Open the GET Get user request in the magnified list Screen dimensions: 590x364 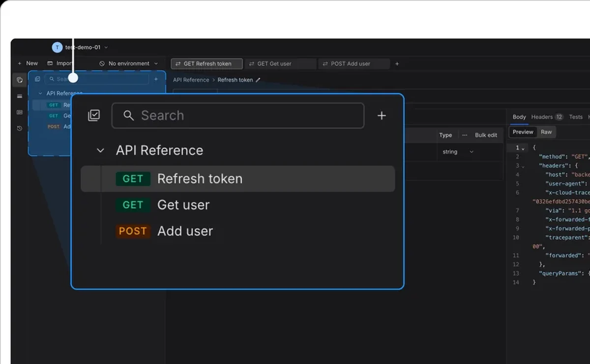pyautogui.click(x=238, y=205)
